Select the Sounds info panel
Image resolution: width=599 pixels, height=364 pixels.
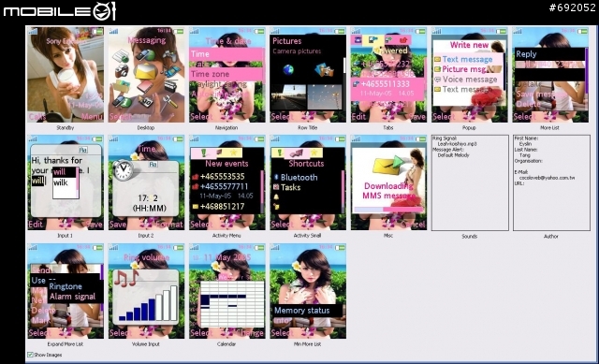click(470, 182)
